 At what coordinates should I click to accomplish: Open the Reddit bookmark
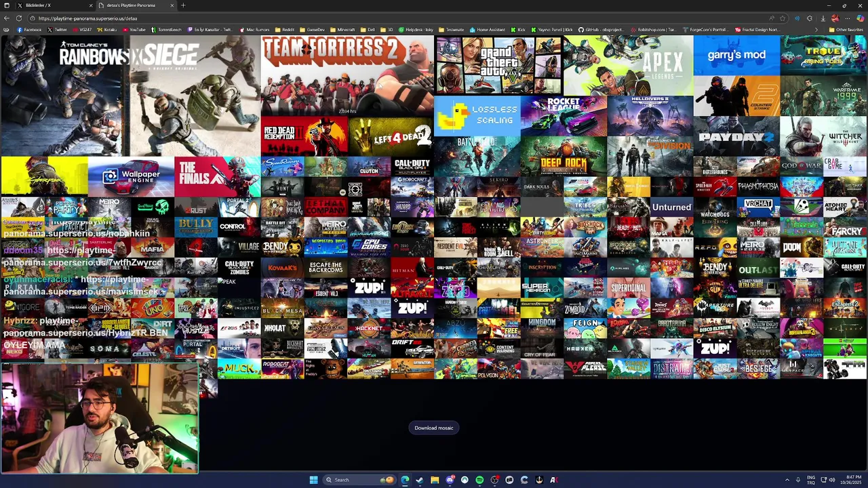[x=285, y=30]
